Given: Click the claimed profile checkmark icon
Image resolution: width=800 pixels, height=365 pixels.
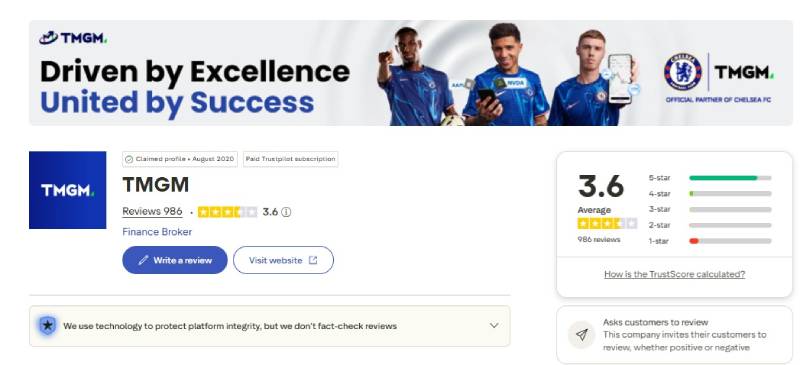Looking at the screenshot, I should point(129,159).
